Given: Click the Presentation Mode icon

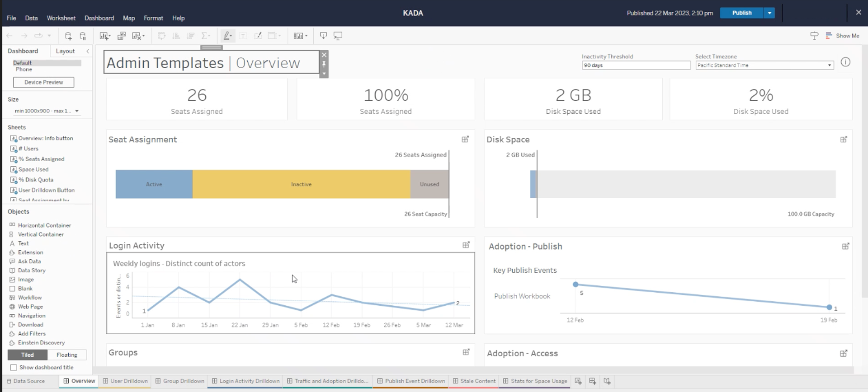Looking at the screenshot, I should [338, 36].
